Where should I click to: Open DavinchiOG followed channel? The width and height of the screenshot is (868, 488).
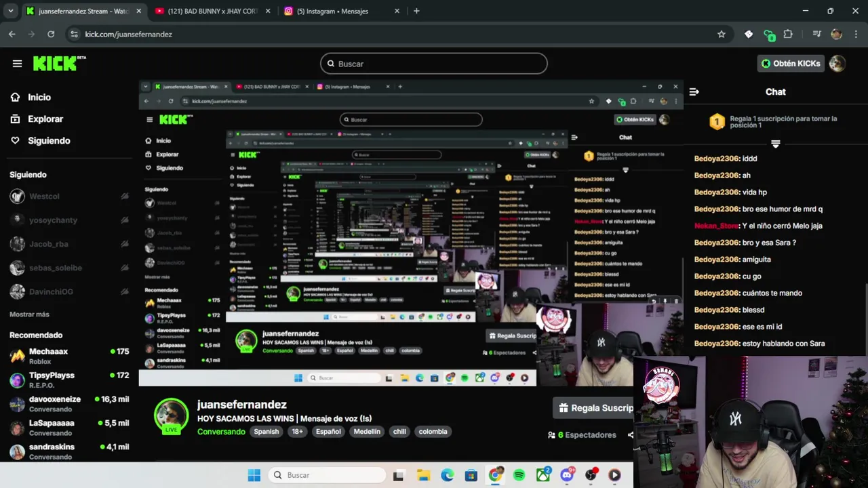pyautogui.click(x=69, y=291)
